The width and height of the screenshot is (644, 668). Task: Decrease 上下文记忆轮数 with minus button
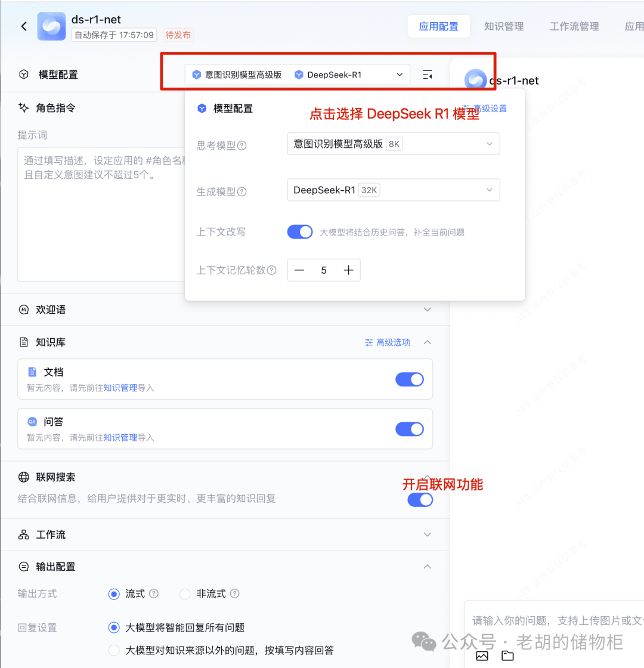[x=299, y=270]
